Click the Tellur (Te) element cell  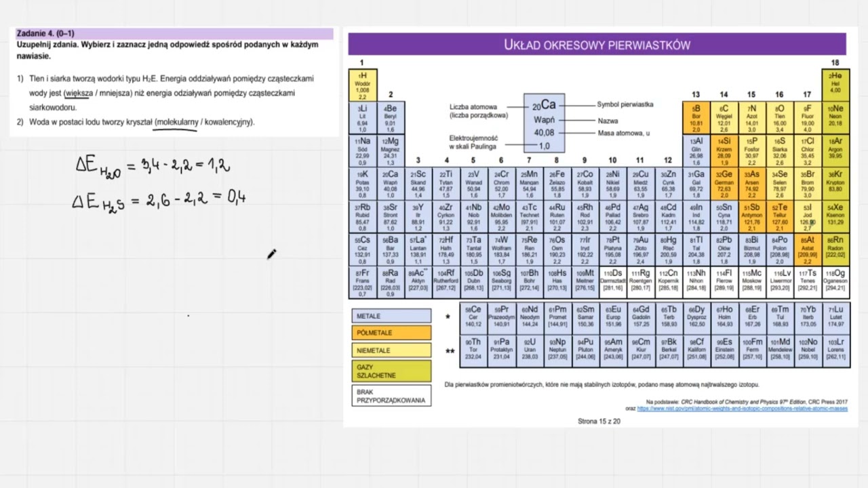(780, 217)
